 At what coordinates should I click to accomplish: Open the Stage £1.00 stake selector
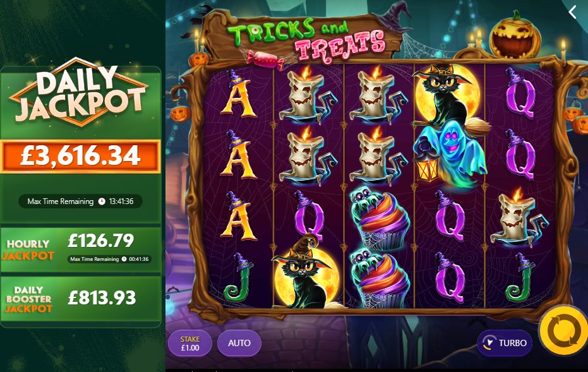190,343
